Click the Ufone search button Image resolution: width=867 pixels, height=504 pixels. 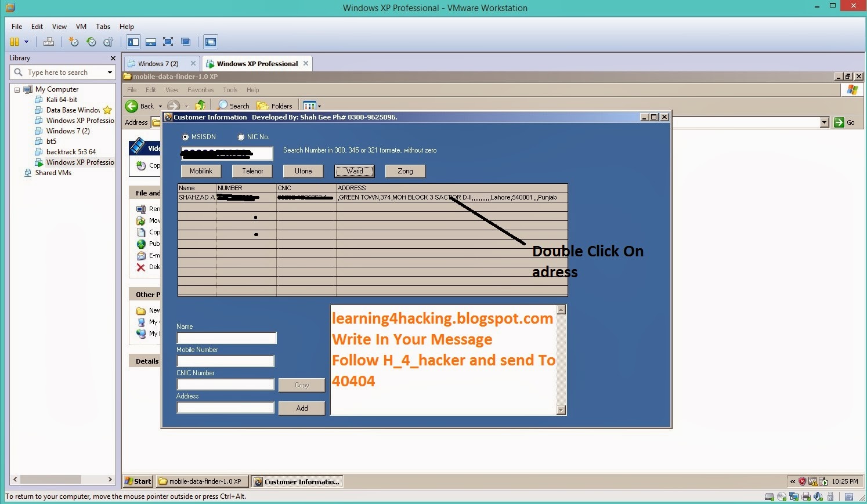click(x=303, y=171)
